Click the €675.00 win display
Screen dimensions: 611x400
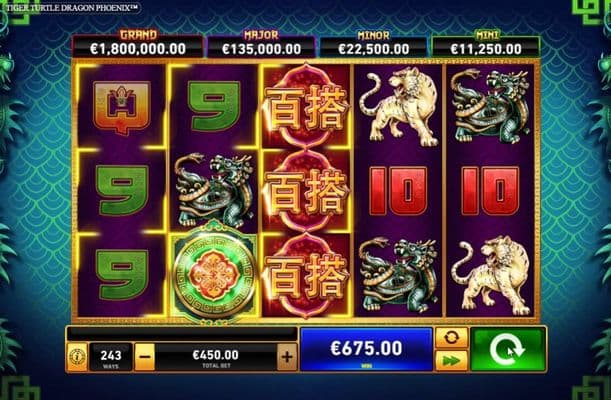tap(366, 349)
